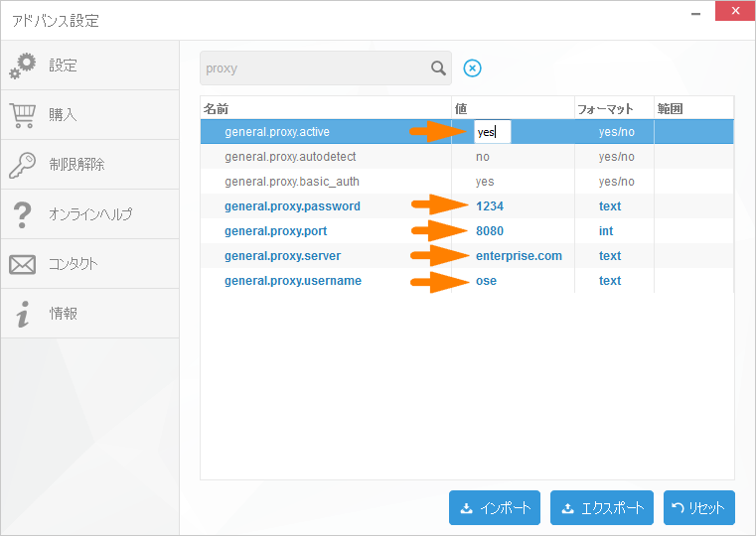This screenshot has height=536, width=756.
Task: Select the general.proxy.basic_auth row
Action: [x=467, y=182]
